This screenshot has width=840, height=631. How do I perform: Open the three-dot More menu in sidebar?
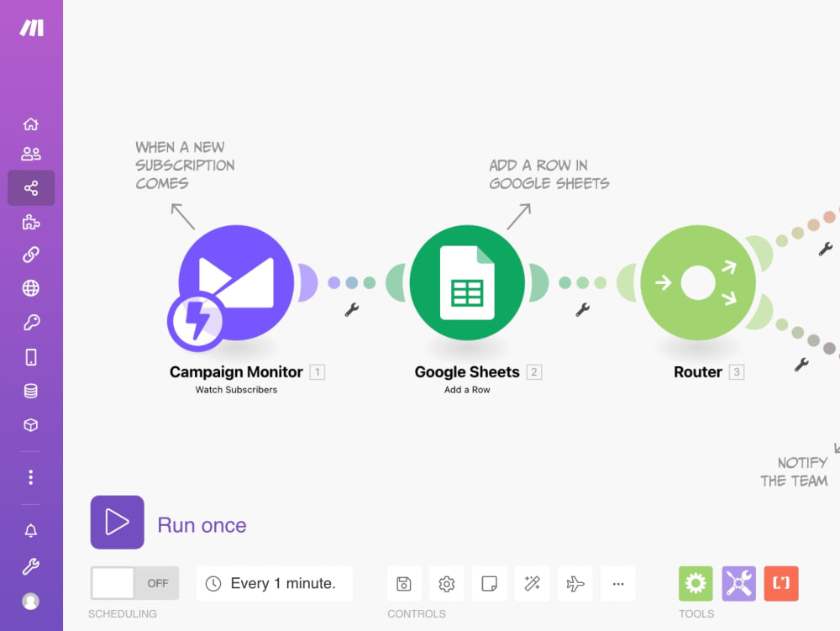tap(31, 476)
